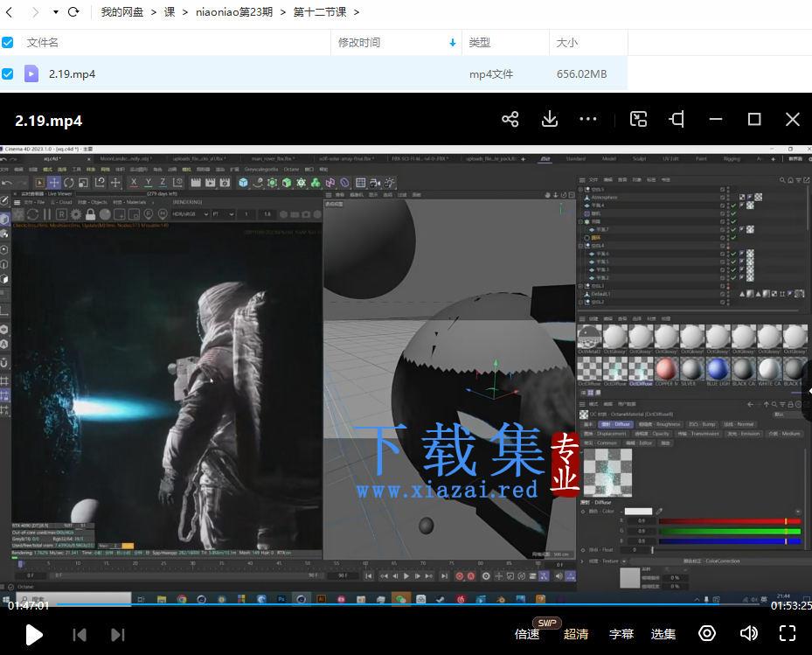Open the Materials menu in Live Viewer

pyautogui.click(x=129, y=202)
